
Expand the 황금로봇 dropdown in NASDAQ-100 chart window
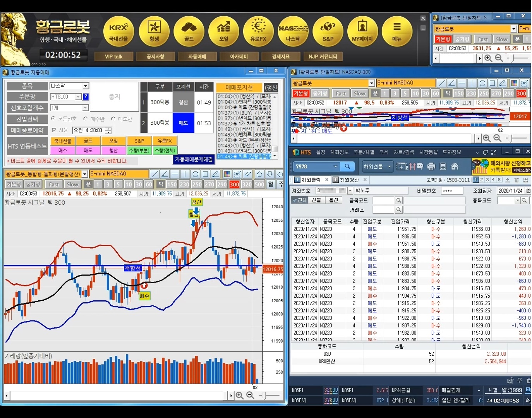click(371, 83)
